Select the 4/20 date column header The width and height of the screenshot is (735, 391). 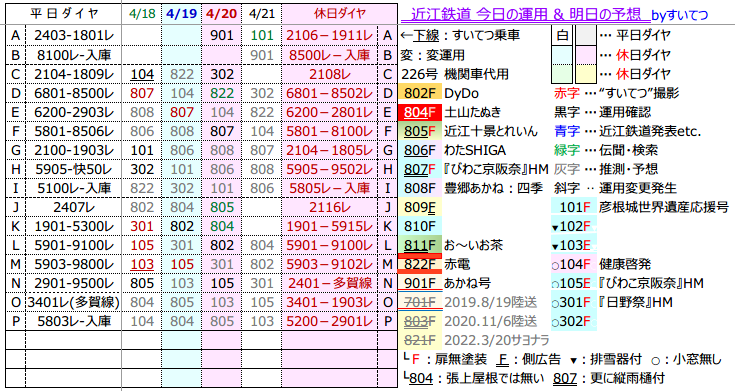222,14
